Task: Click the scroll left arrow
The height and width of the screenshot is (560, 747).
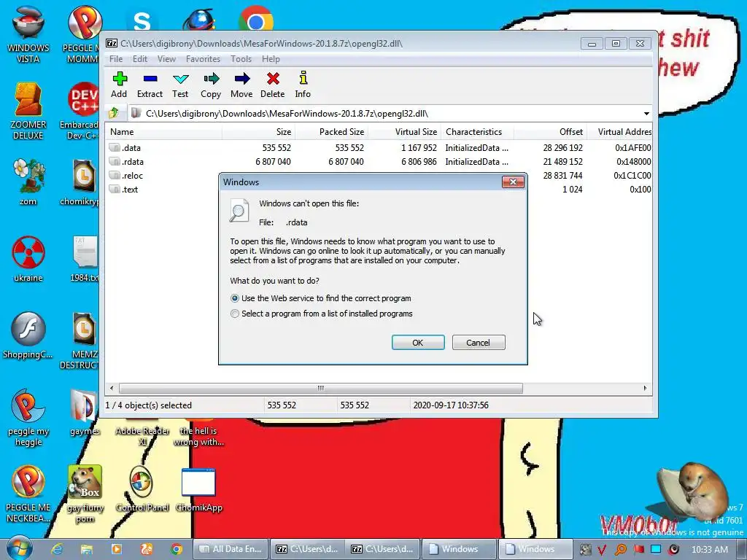Action: [x=112, y=388]
